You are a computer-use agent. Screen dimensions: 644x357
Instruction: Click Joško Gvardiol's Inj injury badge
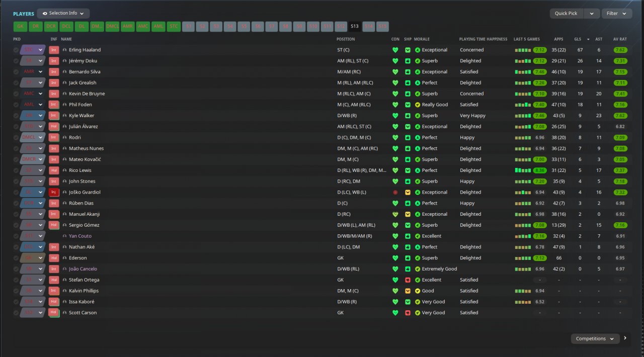(54, 192)
